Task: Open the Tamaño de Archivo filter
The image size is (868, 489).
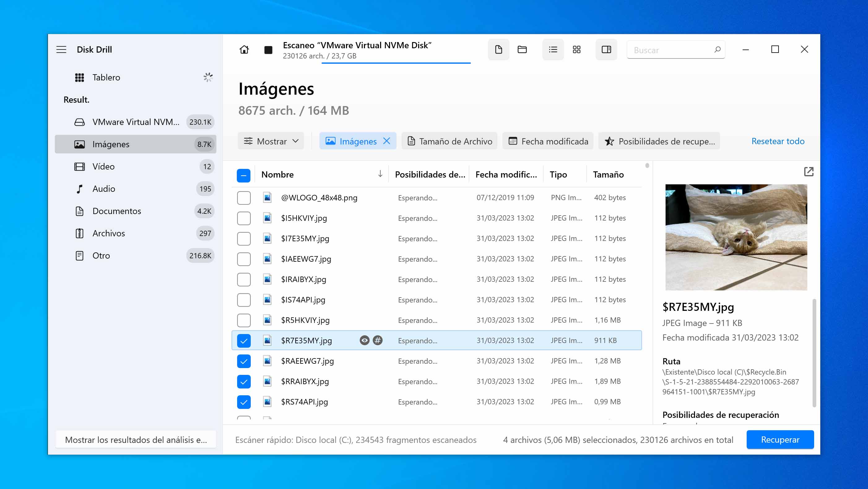Action: click(449, 141)
